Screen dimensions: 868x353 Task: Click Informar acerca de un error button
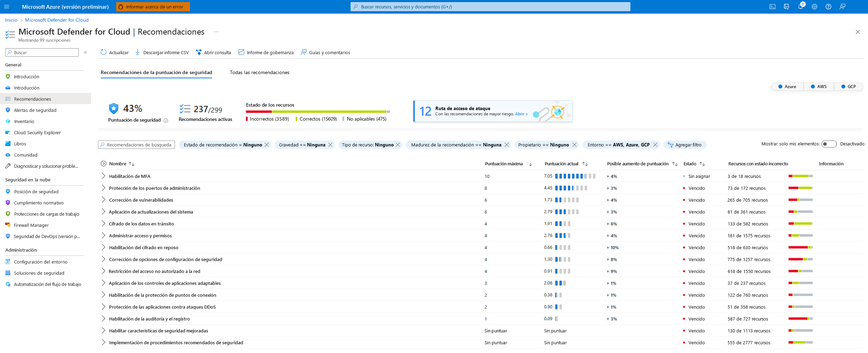click(153, 7)
